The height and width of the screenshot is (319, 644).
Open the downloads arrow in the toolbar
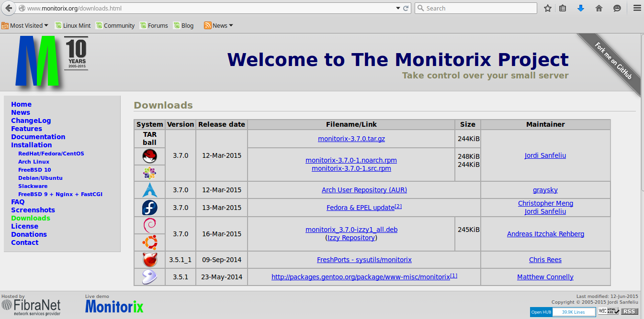coord(581,8)
